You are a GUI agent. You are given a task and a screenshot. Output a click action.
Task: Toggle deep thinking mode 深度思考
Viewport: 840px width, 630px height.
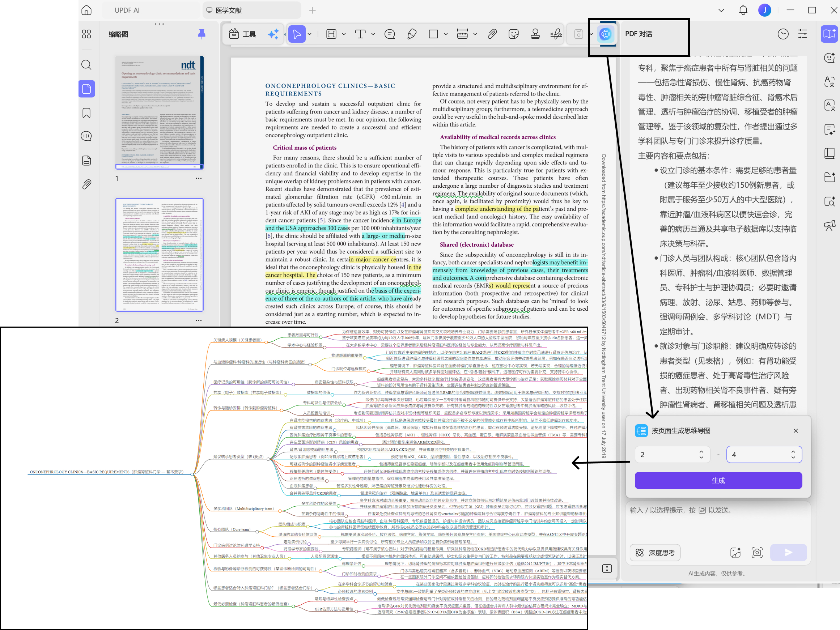click(x=655, y=553)
